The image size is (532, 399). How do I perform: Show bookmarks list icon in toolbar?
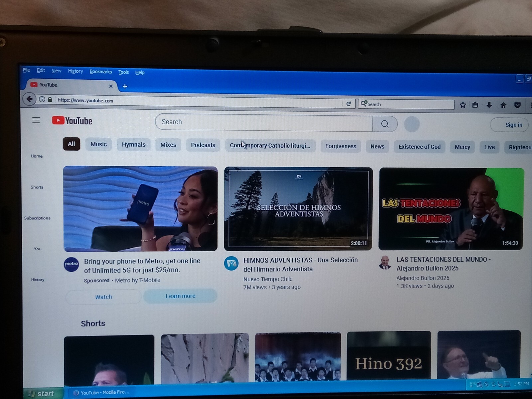tap(475, 105)
